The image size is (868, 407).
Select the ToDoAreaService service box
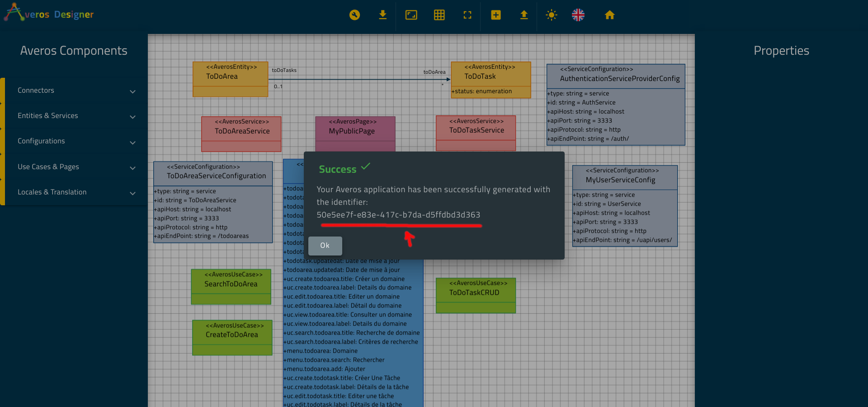(241, 134)
